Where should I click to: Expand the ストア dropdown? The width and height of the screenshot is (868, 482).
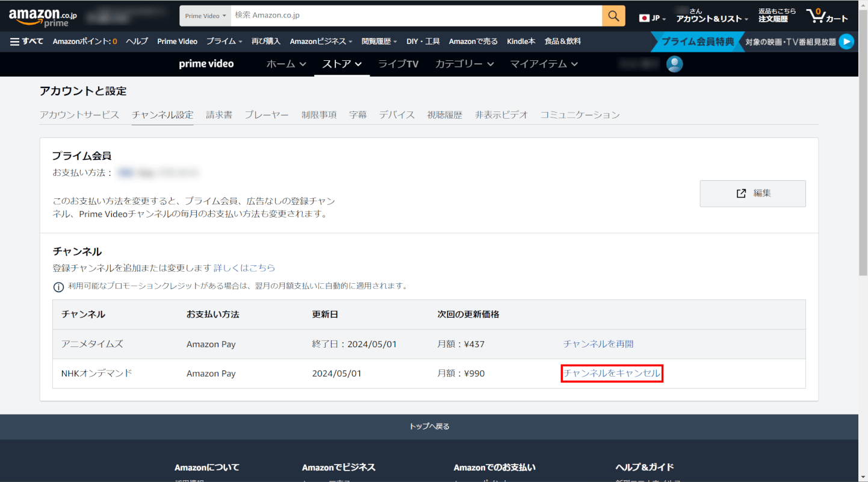(342, 64)
